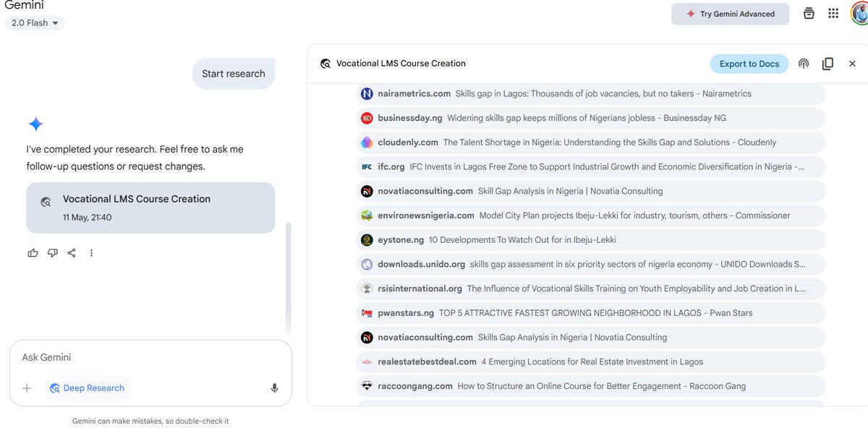
Task: Toggle the Deep Research chip
Action: 87,388
